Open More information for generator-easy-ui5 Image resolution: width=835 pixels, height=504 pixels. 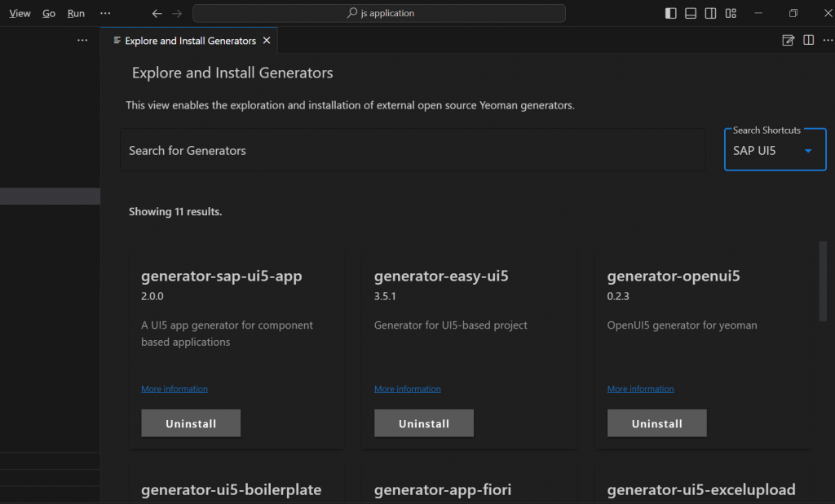click(x=408, y=389)
